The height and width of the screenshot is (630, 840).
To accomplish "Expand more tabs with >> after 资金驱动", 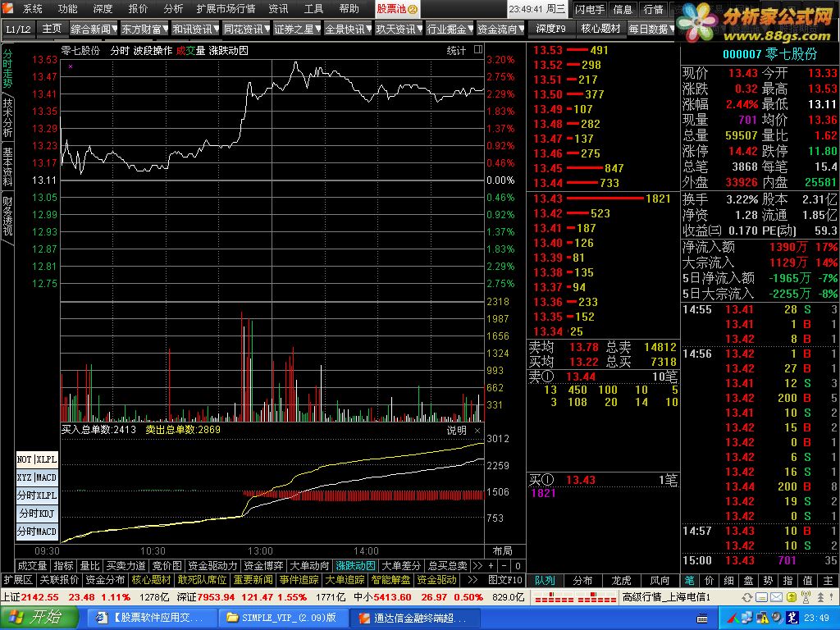I will click(472, 580).
